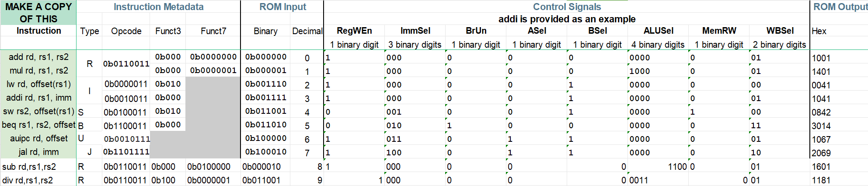Click the 'Control Signals' header cell
The height and width of the screenshot is (186, 868).
[x=567, y=7]
